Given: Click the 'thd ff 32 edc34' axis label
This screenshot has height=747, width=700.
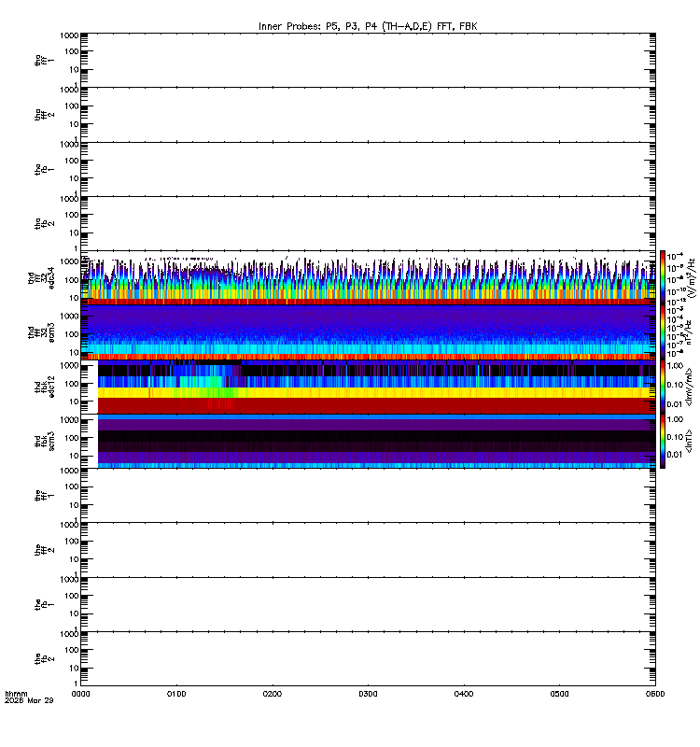Looking at the screenshot, I should pyautogui.click(x=41, y=278).
